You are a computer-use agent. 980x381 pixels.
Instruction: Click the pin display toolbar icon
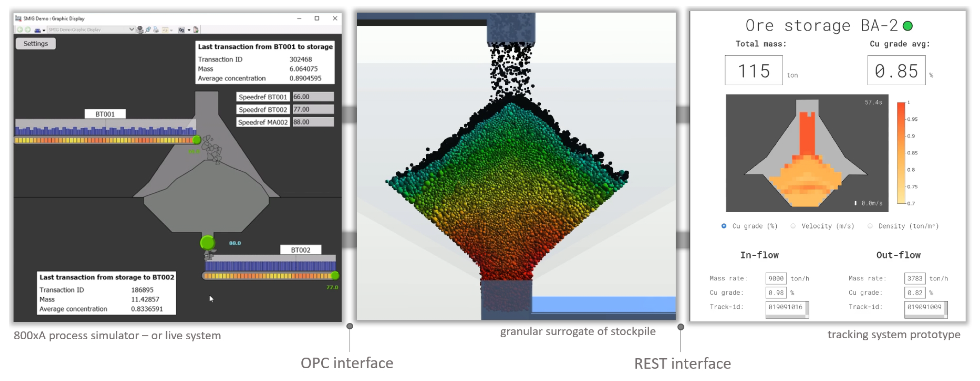[x=148, y=30]
